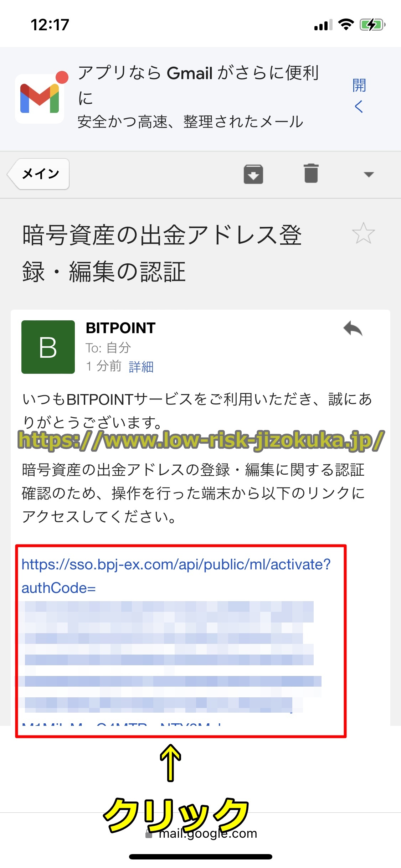Tap the email subject 暗号資産の出金アドレス登録
Screen dimensions: 401x868
(162, 253)
